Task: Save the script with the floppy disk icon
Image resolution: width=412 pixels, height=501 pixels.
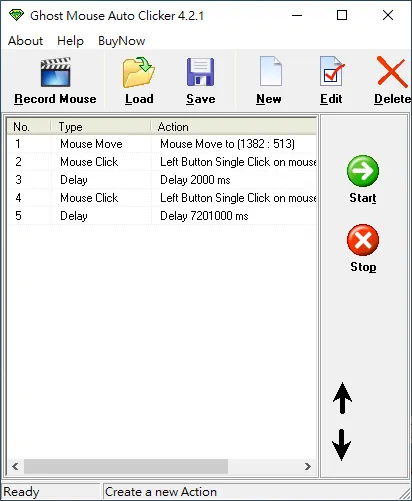Action: tap(200, 72)
